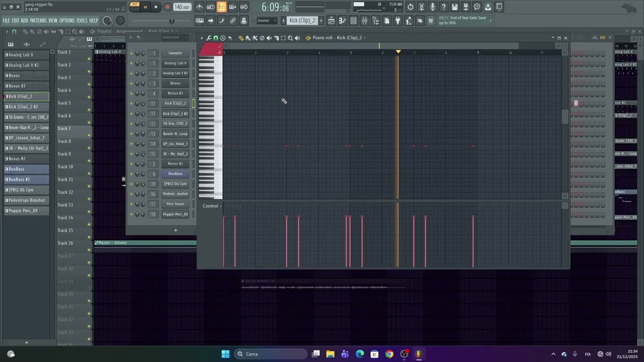Open Google Chrome from the taskbar

pyautogui.click(x=389, y=354)
